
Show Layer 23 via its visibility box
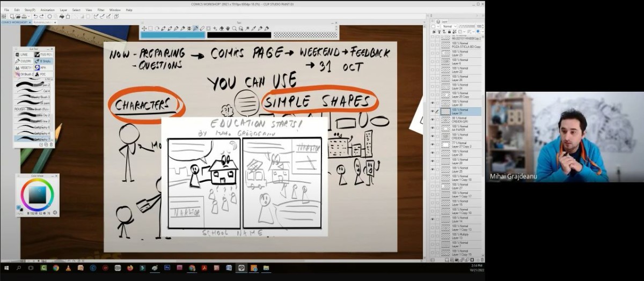click(x=433, y=54)
